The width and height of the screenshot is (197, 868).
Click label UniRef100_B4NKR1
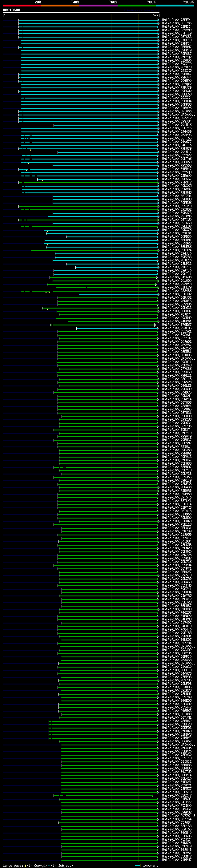(x=176, y=843)
